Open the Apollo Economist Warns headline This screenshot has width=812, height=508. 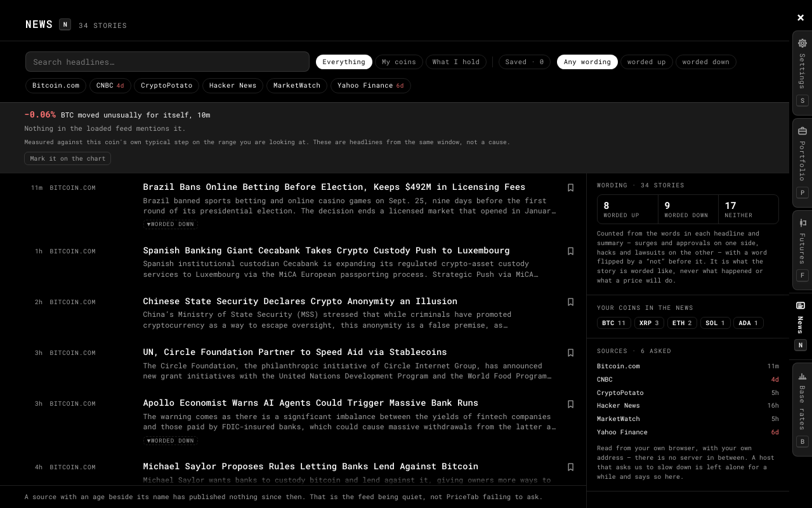point(311,403)
